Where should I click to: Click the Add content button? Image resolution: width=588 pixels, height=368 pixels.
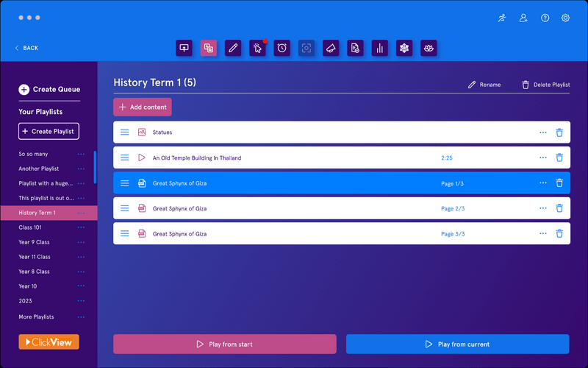pyautogui.click(x=143, y=107)
